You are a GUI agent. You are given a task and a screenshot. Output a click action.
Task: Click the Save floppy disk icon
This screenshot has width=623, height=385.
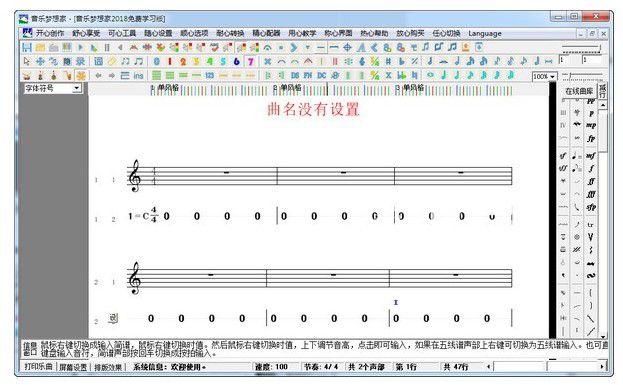pyautogui.click(x=27, y=48)
